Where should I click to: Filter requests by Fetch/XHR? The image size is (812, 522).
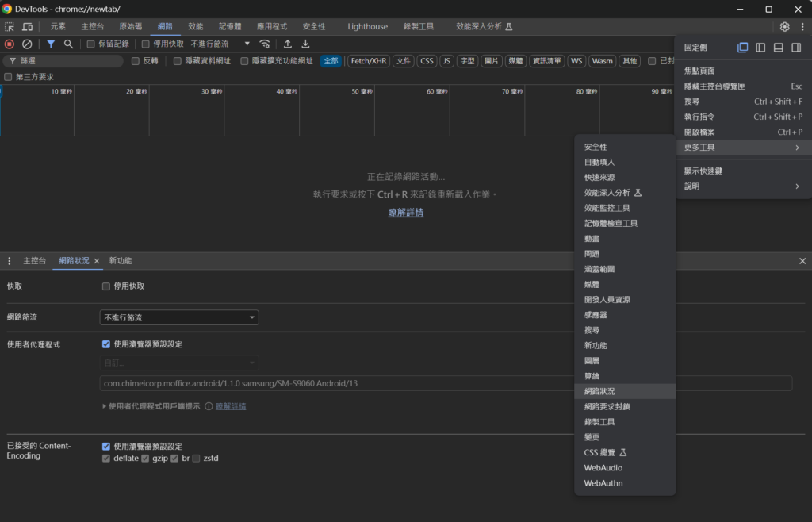pyautogui.click(x=369, y=61)
